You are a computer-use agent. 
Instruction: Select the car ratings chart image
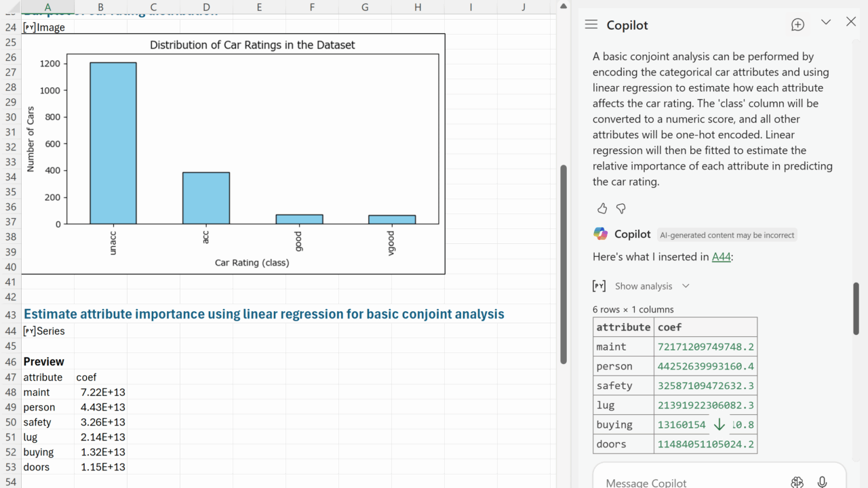(x=233, y=154)
